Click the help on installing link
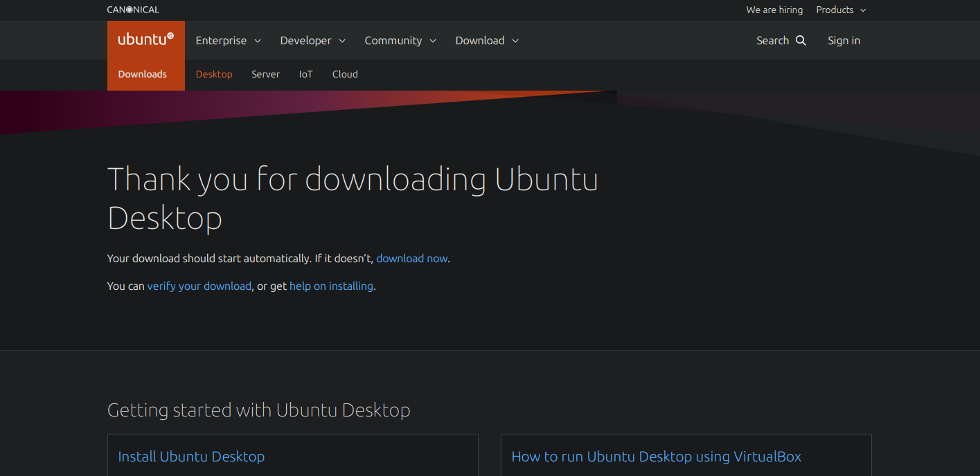980x476 pixels. tap(331, 286)
